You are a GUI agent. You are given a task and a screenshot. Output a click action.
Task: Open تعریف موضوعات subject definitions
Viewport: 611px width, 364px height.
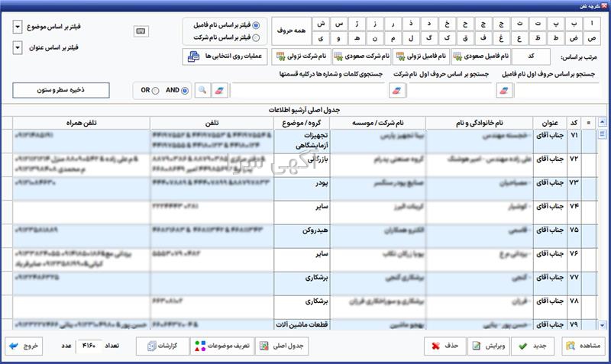222,346
